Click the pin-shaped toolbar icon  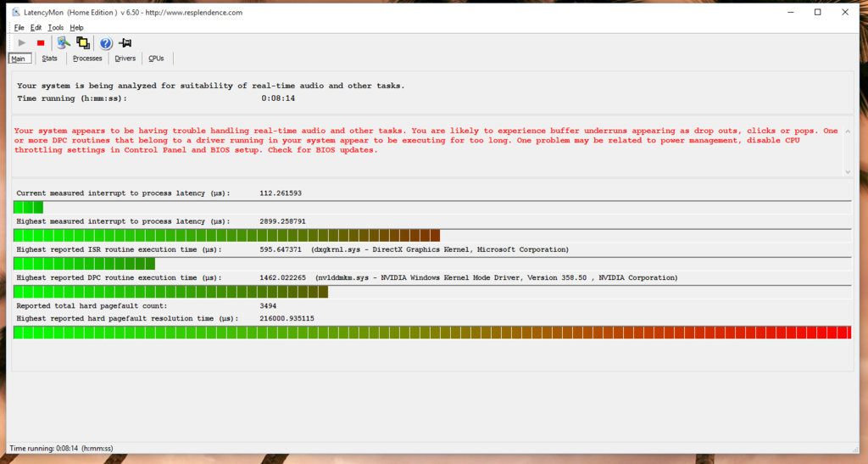[x=125, y=43]
